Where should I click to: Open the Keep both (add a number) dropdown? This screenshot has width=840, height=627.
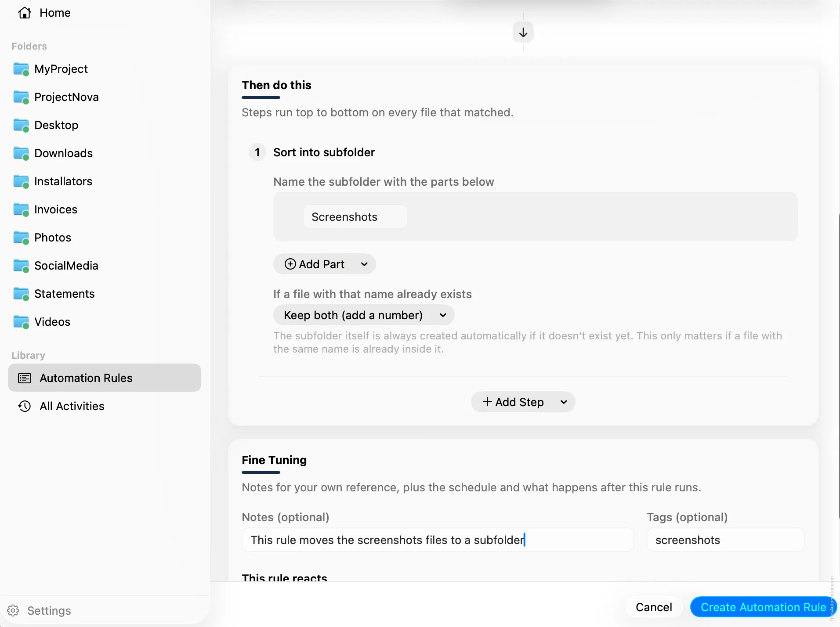(x=364, y=315)
